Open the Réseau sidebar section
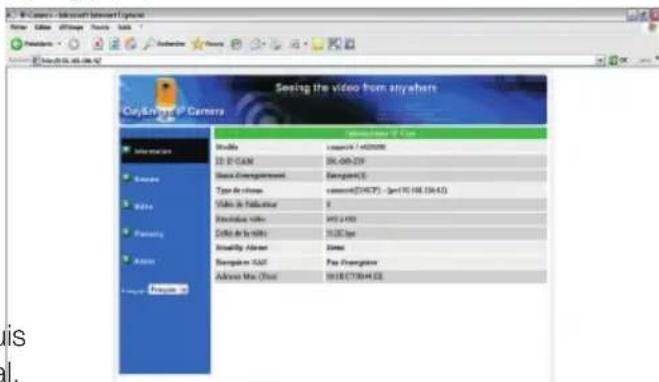This screenshot has height=382, width=659. [x=146, y=179]
